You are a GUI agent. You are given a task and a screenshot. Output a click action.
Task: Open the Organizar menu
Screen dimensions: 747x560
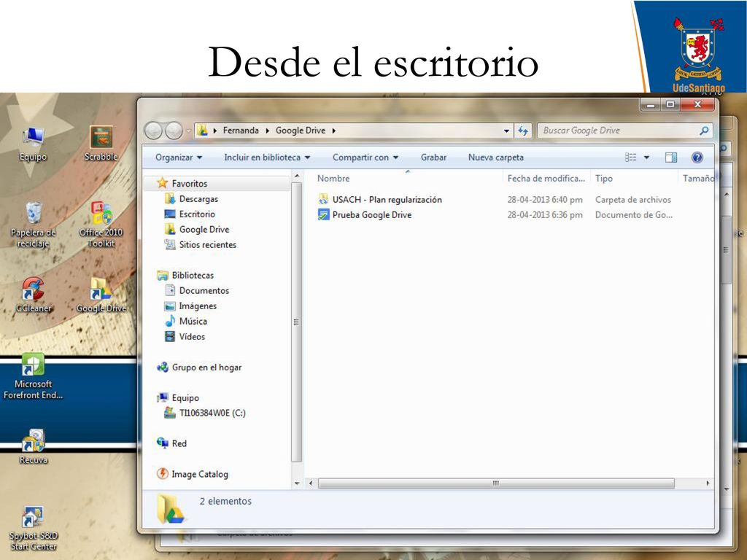[179, 157]
